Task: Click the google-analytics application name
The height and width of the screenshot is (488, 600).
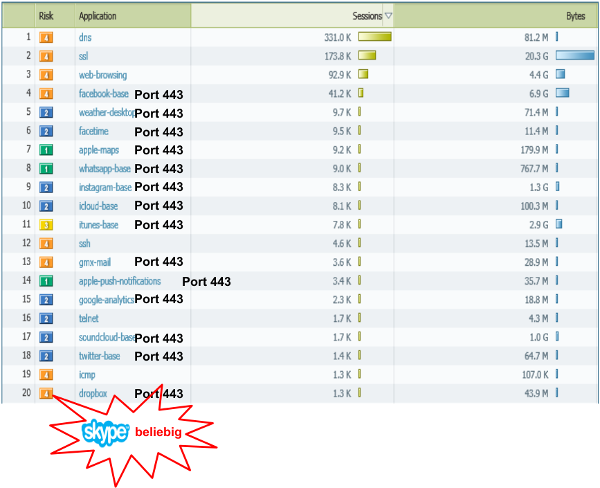Action: [x=106, y=300]
